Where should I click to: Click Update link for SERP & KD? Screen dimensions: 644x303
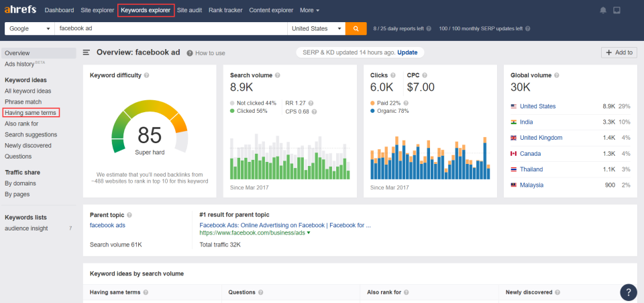(407, 52)
